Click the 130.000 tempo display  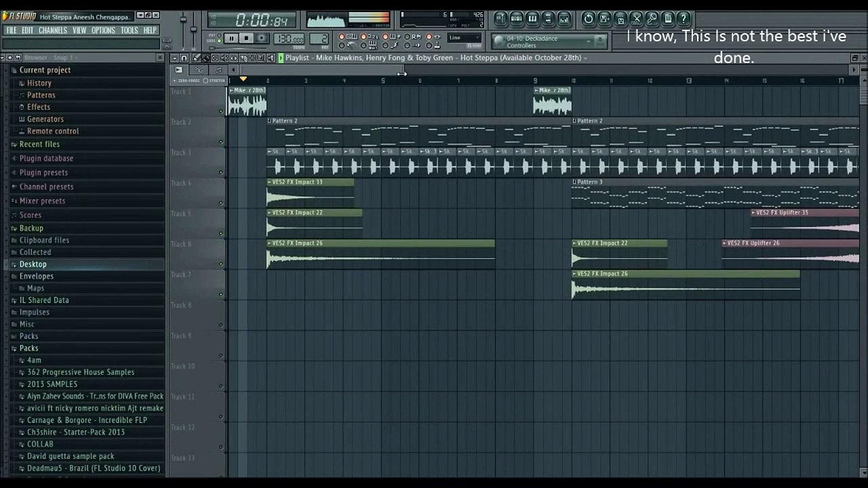(289, 39)
